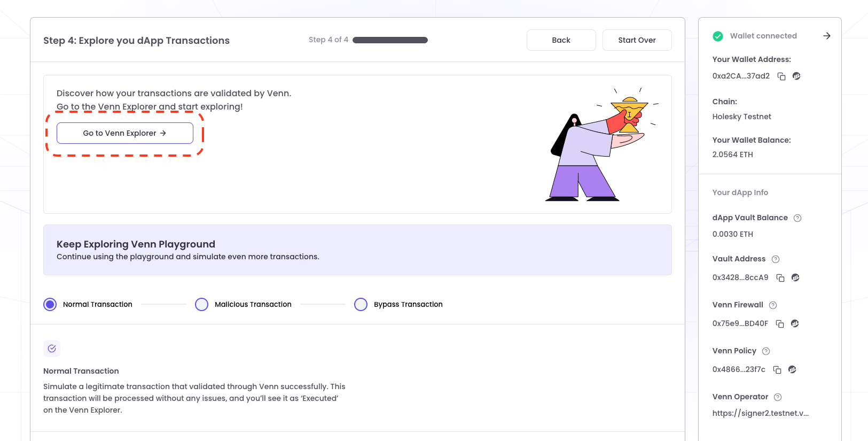Image resolution: width=868 pixels, height=441 pixels.
Task: Click the Normal Transaction check icon
Action: (52, 349)
